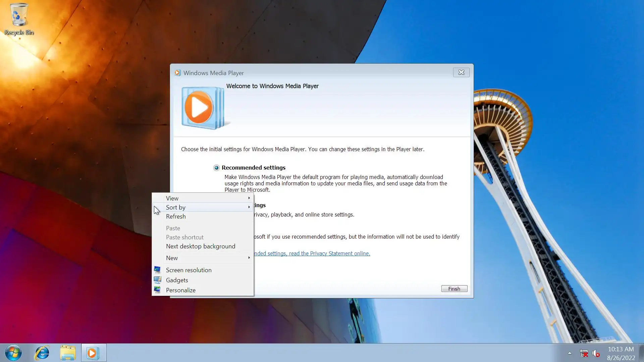Click the Windows Media Player taskbar button
Viewport: 644px width, 362px height.
tap(94, 353)
